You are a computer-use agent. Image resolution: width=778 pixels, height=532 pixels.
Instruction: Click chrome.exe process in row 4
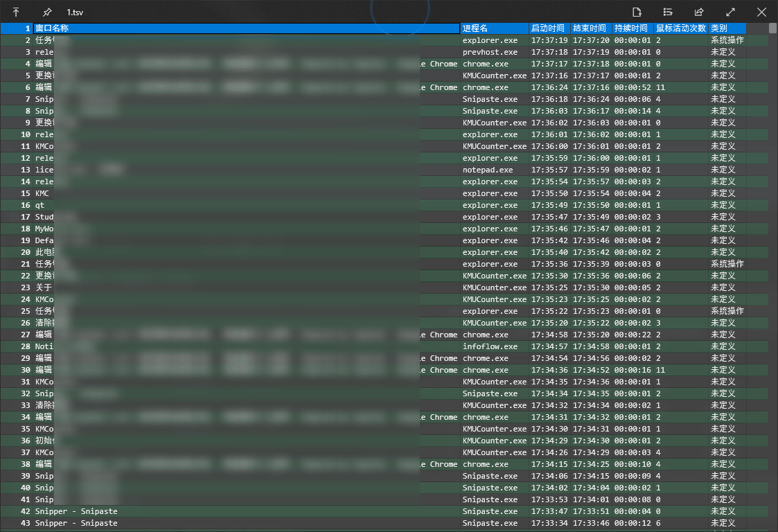click(486, 64)
